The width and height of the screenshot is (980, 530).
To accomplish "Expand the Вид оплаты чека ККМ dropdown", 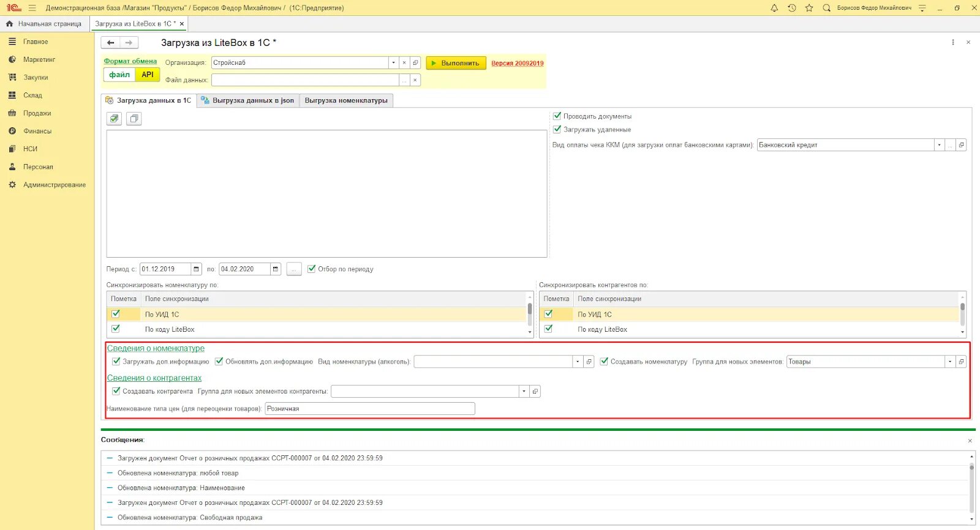I will pos(939,145).
